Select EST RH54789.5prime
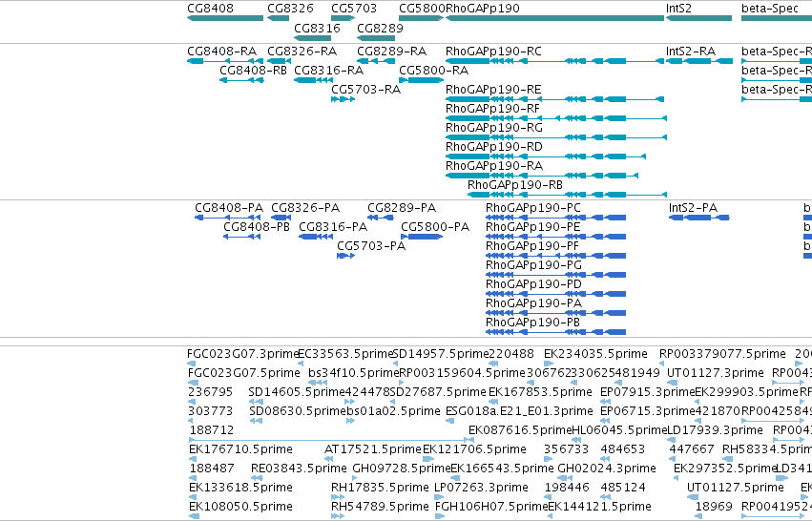This screenshot has height=521, width=812. (x=338, y=517)
